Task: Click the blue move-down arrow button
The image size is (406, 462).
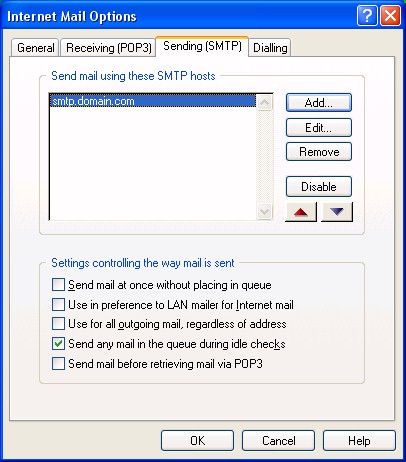Action: click(337, 212)
